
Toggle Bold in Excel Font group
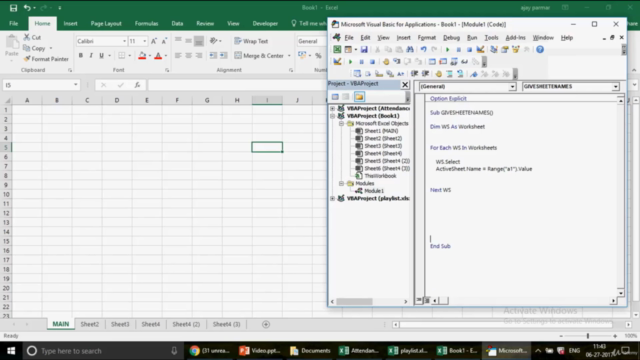pyautogui.click(x=81, y=56)
